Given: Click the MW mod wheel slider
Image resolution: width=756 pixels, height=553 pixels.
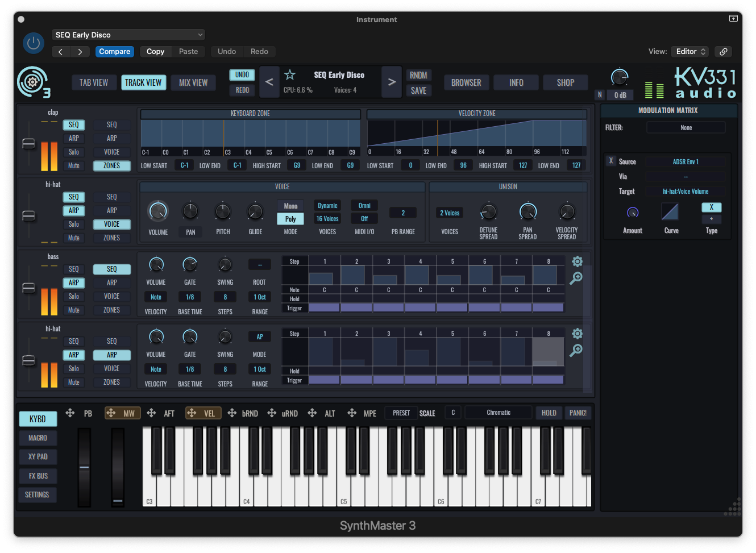Looking at the screenshot, I should click(x=117, y=466).
